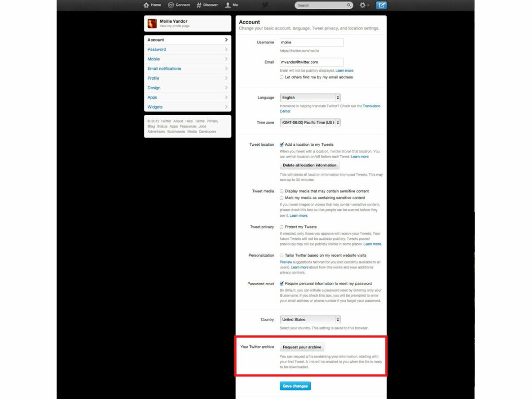
Task: Click Delete all location information button
Action: (309, 165)
